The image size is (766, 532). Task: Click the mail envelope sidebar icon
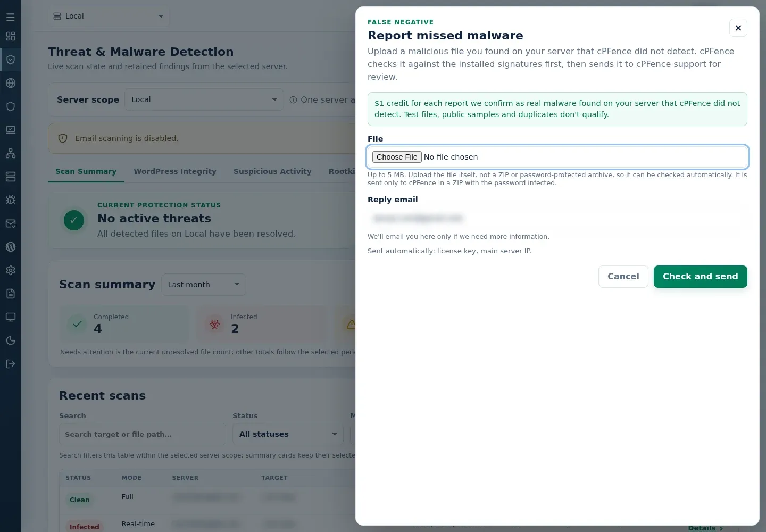11,223
